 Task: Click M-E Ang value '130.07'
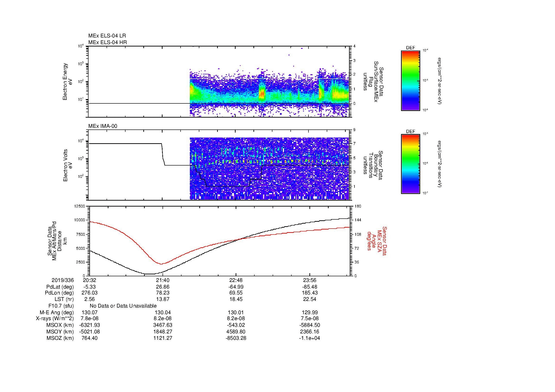point(89,313)
